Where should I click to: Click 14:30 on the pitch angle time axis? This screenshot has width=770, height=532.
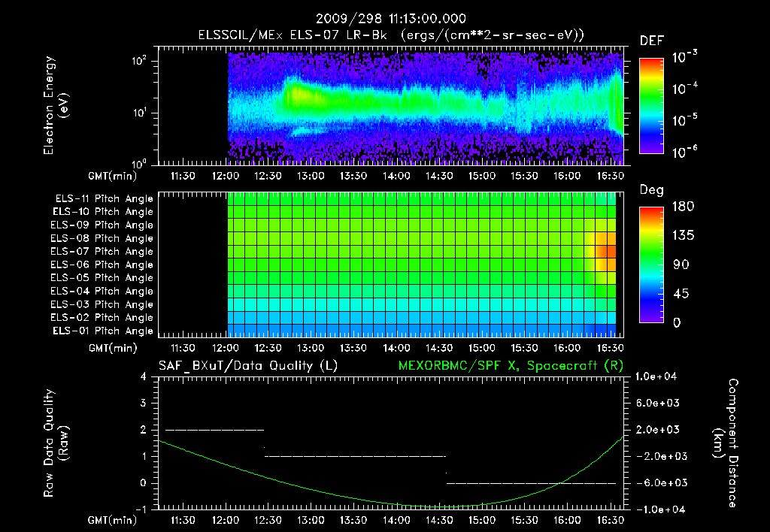click(x=439, y=348)
